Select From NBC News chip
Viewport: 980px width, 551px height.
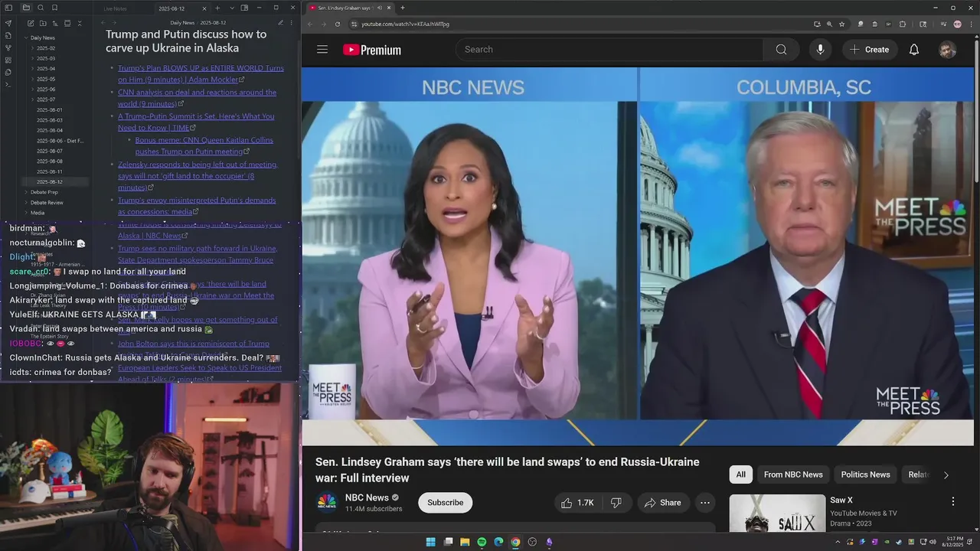click(x=793, y=474)
